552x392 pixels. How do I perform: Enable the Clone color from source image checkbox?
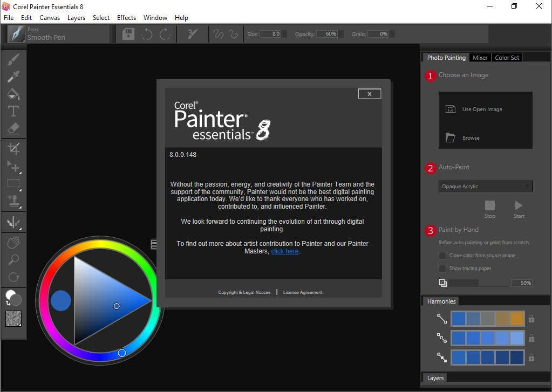[442, 256]
